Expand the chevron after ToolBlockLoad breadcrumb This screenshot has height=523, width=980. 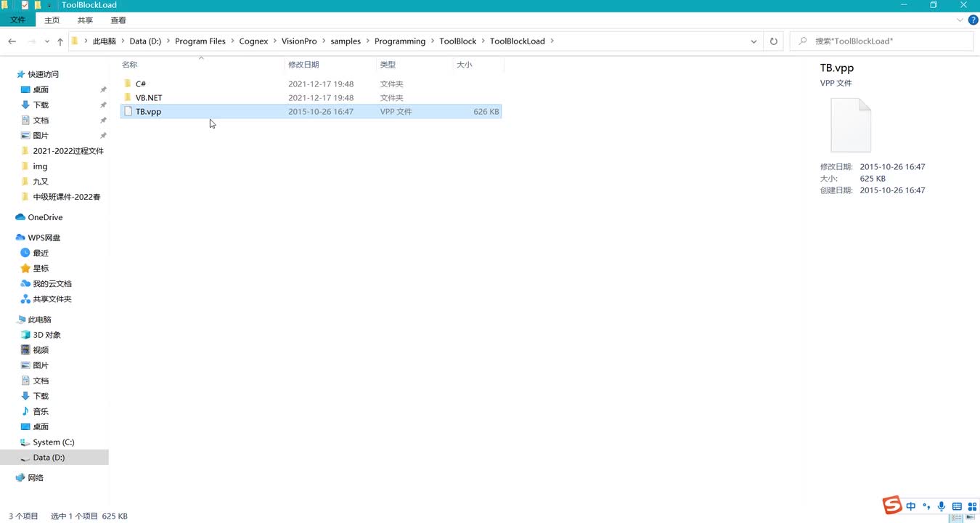pos(552,41)
